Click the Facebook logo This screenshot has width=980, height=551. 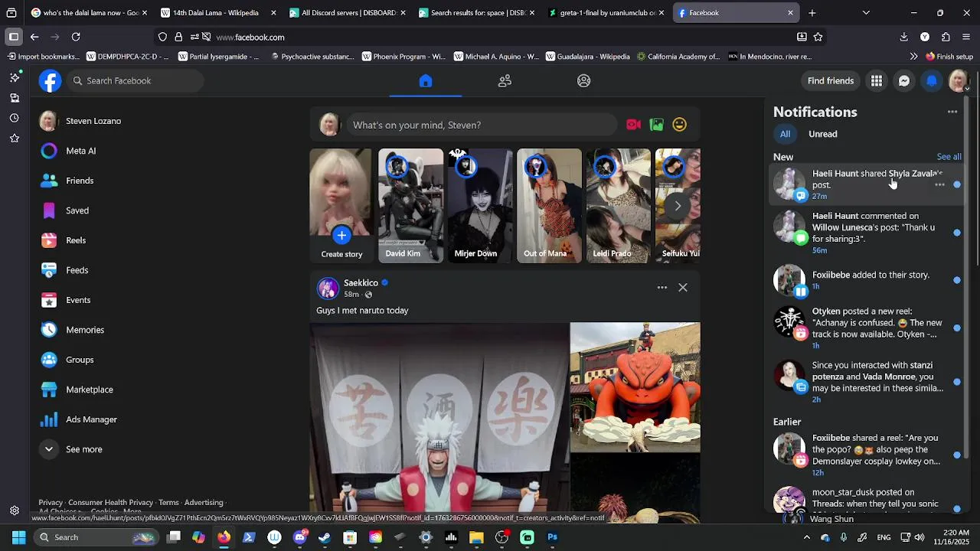click(50, 81)
